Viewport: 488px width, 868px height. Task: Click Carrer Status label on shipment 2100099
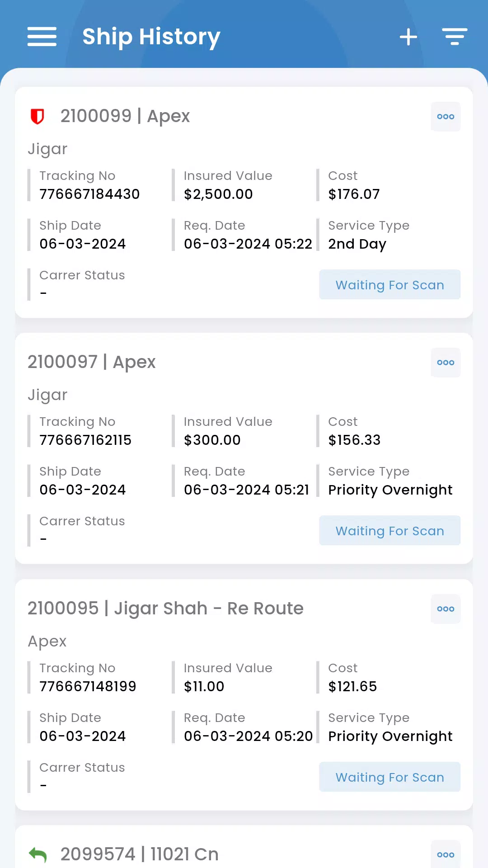coord(82,275)
